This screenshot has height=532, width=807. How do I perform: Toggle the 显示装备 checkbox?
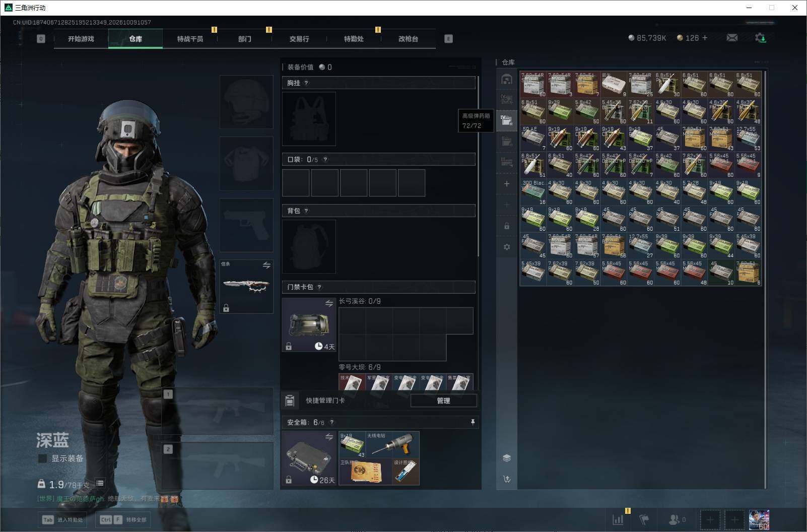coord(43,458)
